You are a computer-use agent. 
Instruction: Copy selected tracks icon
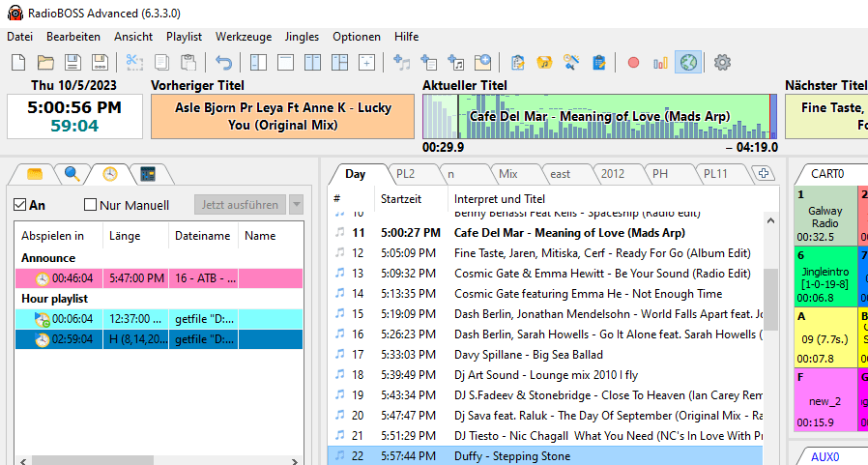[161, 63]
